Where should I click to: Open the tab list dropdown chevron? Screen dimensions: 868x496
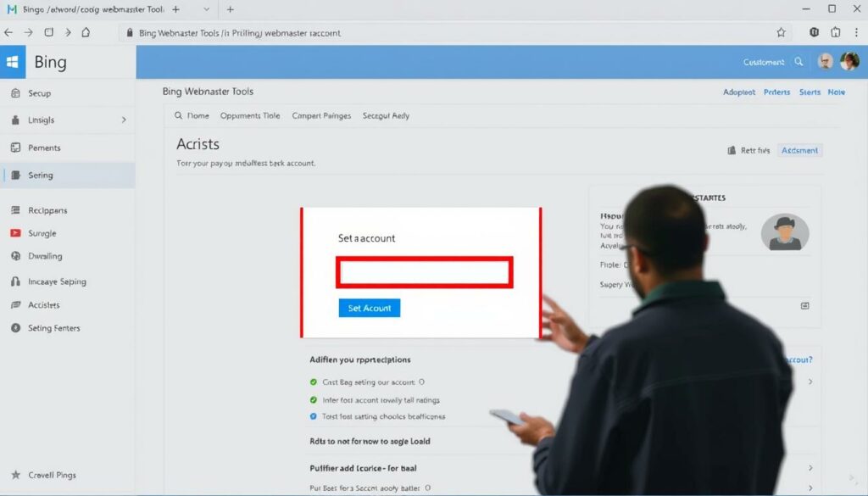(x=207, y=9)
